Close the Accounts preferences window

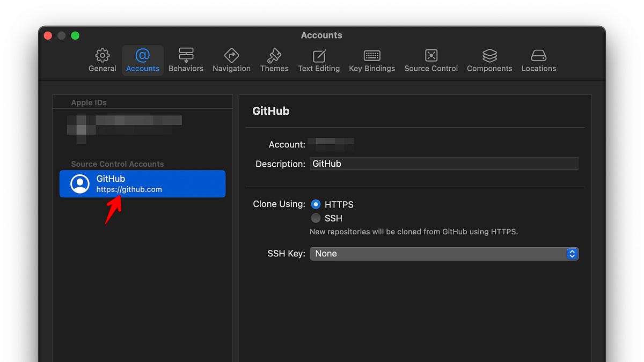pyautogui.click(x=48, y=35)
